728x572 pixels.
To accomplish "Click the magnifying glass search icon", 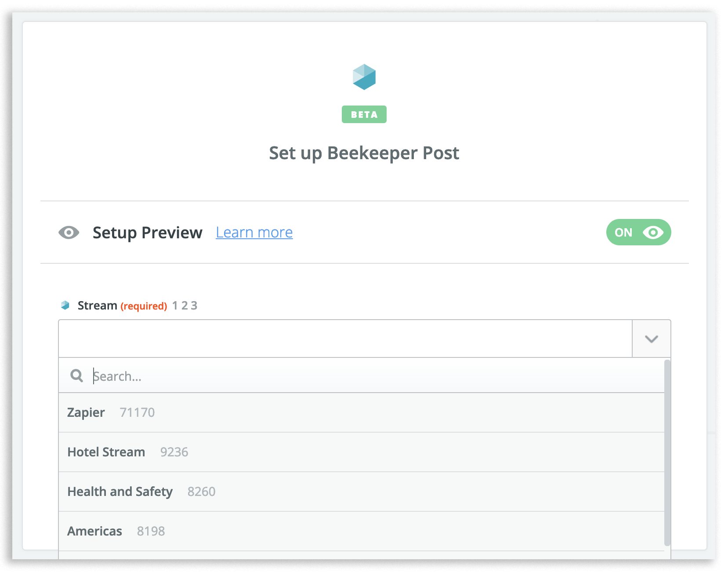I will click(76, 375).
